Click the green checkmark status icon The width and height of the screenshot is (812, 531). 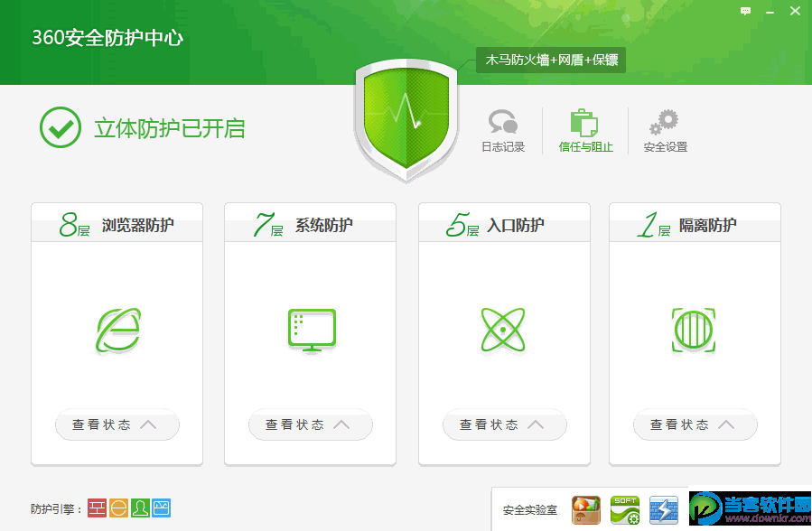[61, 127]
